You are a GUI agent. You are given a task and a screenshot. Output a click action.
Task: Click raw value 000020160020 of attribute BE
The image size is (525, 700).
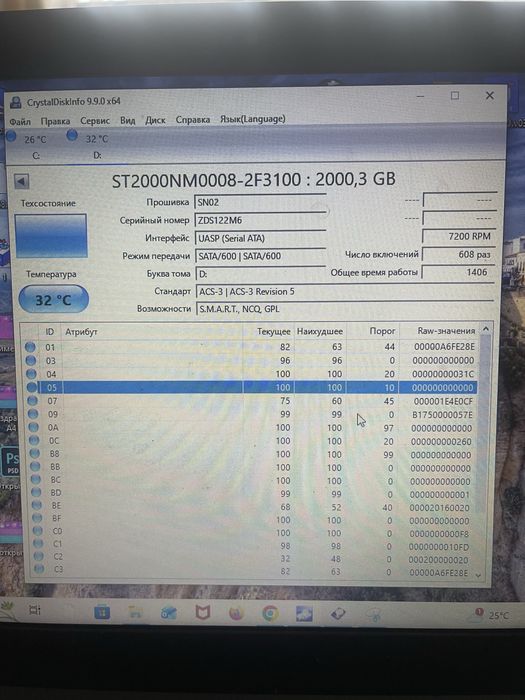[x=440, y=508]
